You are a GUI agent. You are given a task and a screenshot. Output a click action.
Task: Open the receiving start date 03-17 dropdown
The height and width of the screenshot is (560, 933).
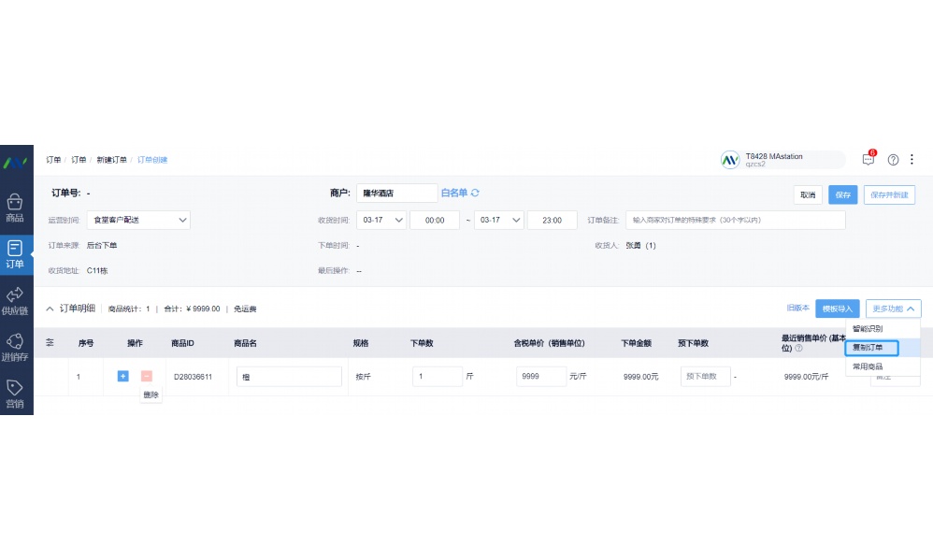[381, 221]
